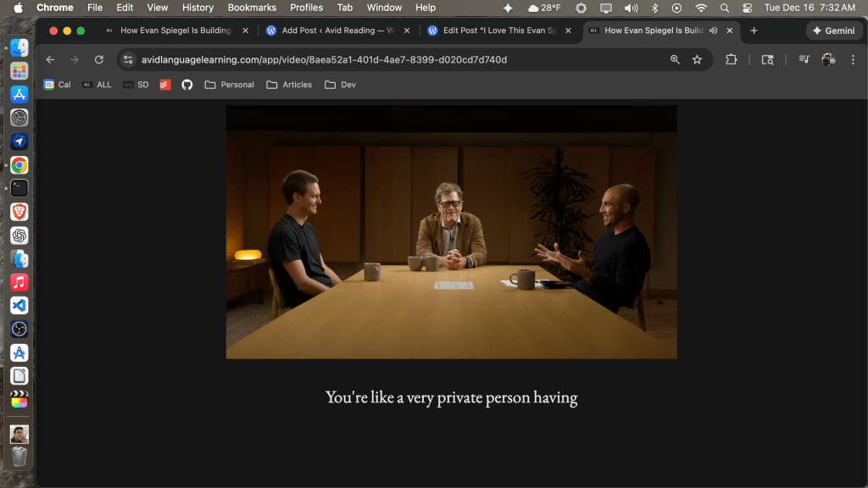Open macOS Control Center

[x=747, y=8]
